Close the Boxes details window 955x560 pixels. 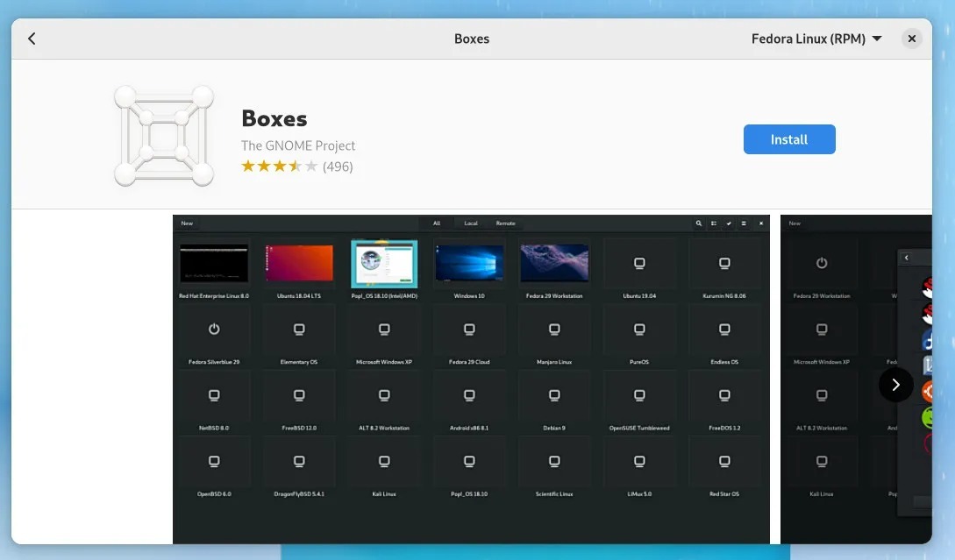point(911,39)
